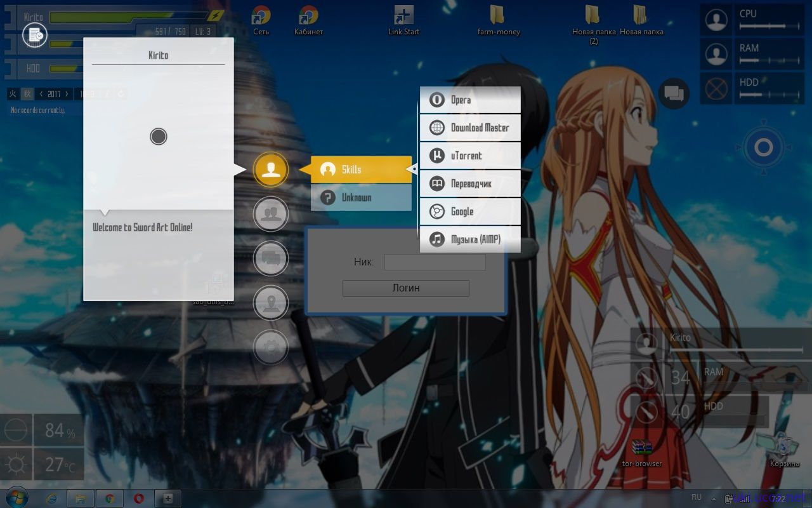The height and width of the screenshot is (508, 812).
Task: Click the 秋 button in the calendar widget
Action: [27, 94]
